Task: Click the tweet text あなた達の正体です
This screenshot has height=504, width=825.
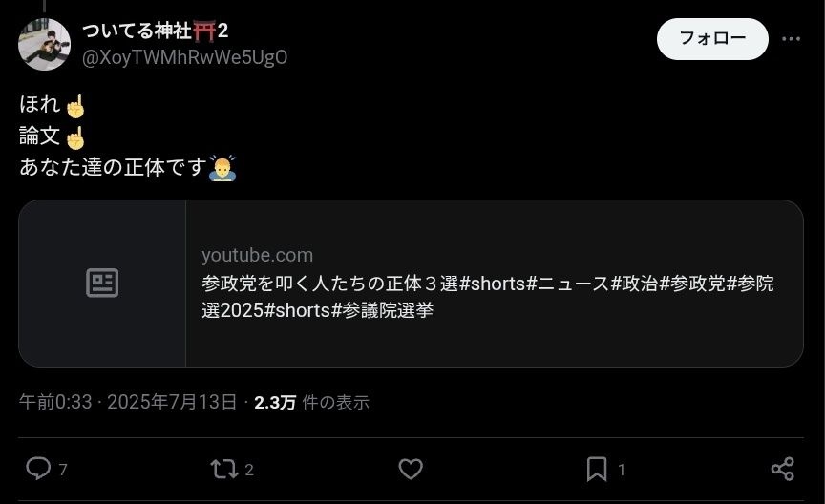Action: tap(113, 167)
